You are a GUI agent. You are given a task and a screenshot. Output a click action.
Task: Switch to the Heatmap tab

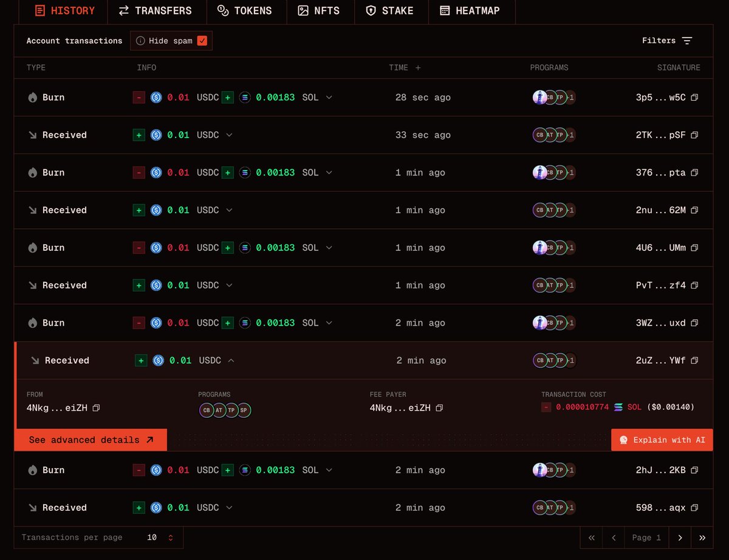471,11
